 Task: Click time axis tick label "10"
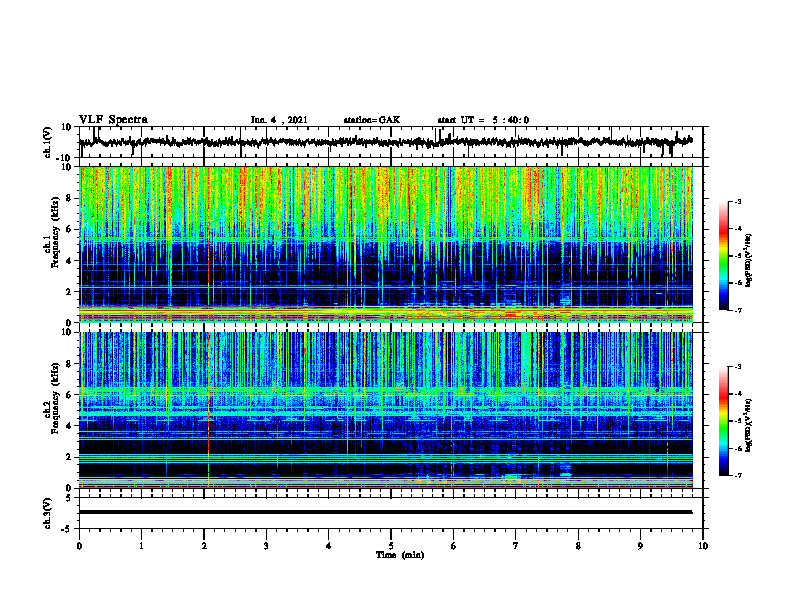click(703, 546)
